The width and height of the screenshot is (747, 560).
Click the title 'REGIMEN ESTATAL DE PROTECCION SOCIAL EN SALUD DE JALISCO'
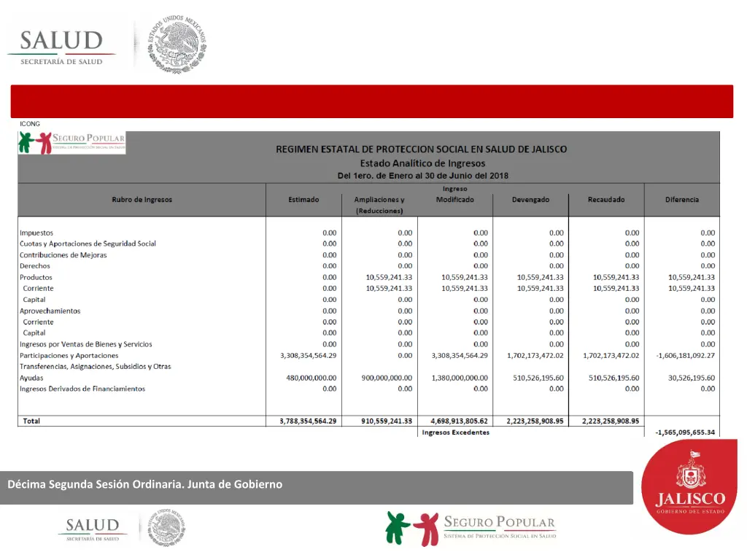421,149
